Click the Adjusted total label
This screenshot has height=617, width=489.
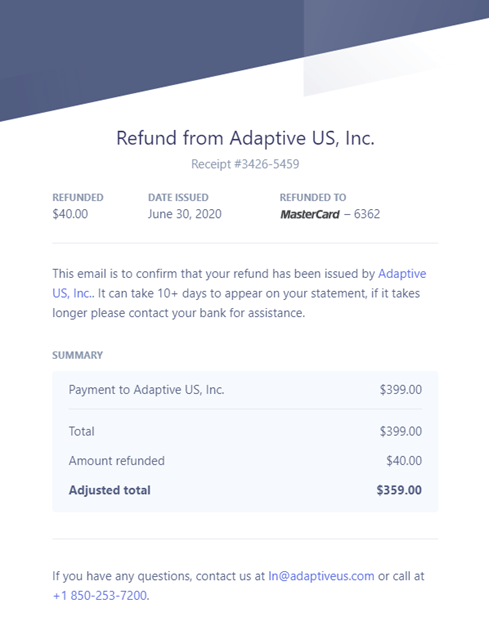point(109,490)
